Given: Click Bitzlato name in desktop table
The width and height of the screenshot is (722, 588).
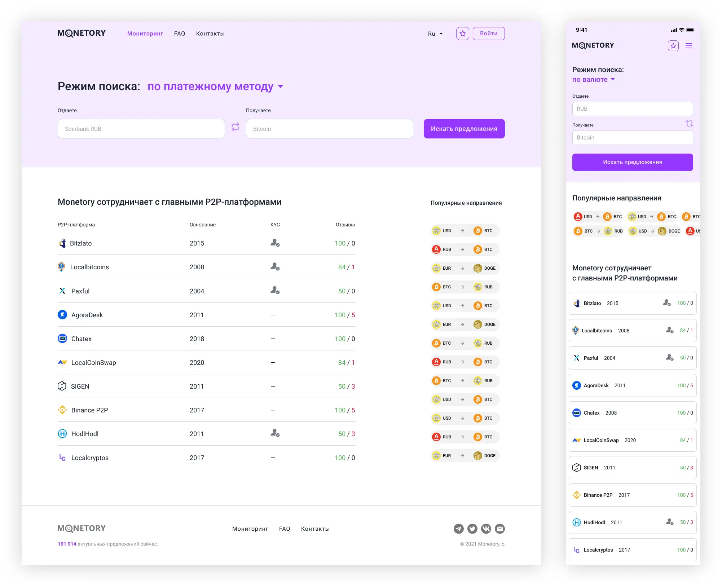Looking at the screenshot, I should (81, 243).
